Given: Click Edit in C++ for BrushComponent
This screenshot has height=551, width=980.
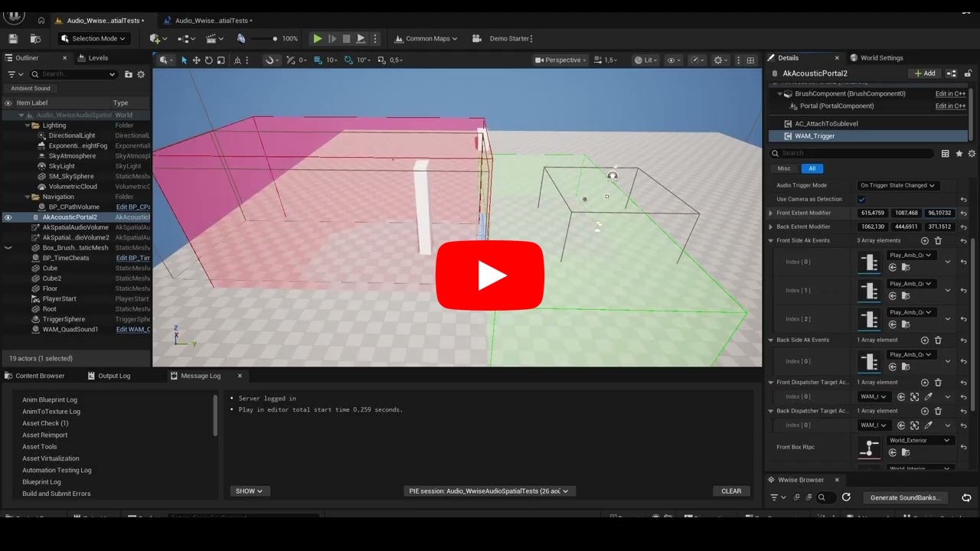Looking at the screenshot, I should click(950, 94).
